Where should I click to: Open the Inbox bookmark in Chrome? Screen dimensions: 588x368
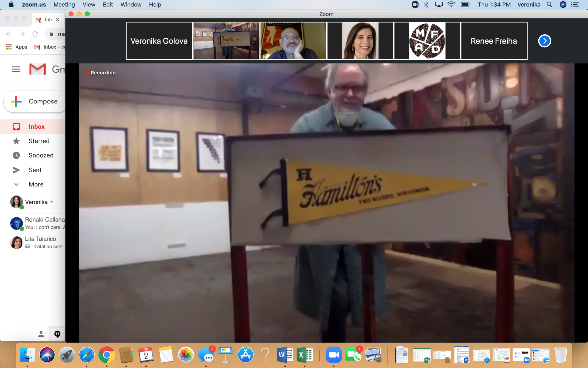pyautogui.click(x=50, y=47)
